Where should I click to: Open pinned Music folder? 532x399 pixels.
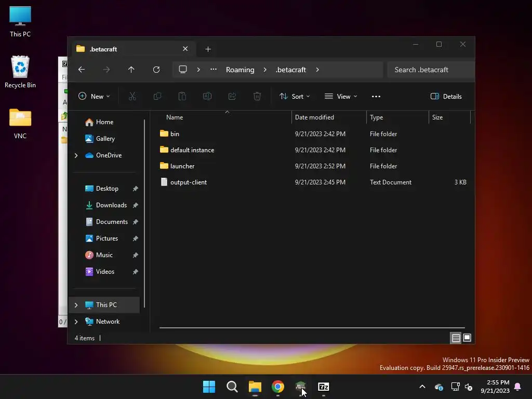[x=104, y=255]
